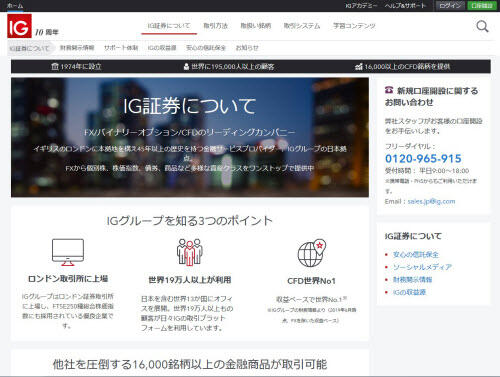Screen dimensions: 500x377
Task: Click the heading IGグループを知る3つのポイント
Action: tap(190, 221)
